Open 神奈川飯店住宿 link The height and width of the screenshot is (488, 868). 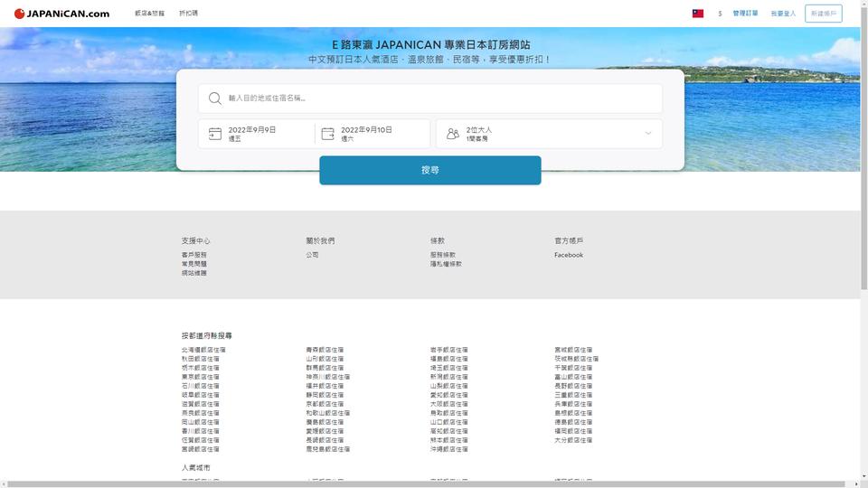tap(327, 377)
